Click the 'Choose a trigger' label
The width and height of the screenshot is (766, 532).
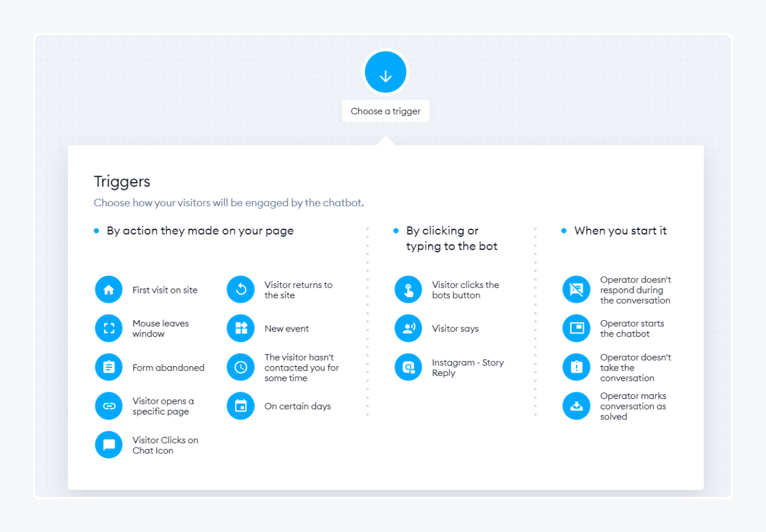386,111
